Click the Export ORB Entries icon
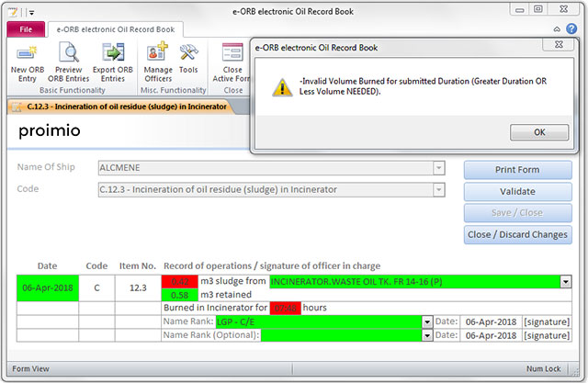Image resolution: width=588 pixels, height=383 pixels. pyautogui.click(x=113, y=54)
